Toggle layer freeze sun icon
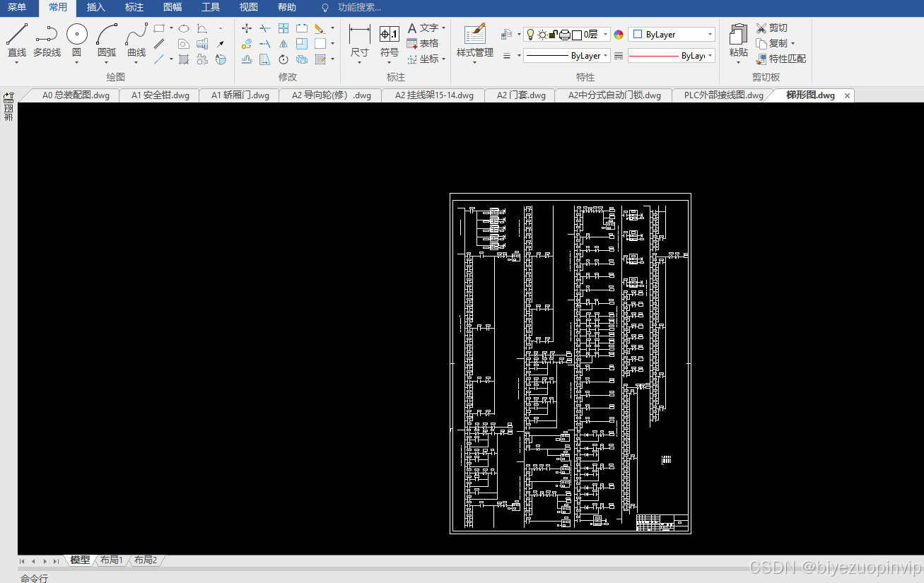The height and width of the screenshot is (583, 924). coord(542,35)
